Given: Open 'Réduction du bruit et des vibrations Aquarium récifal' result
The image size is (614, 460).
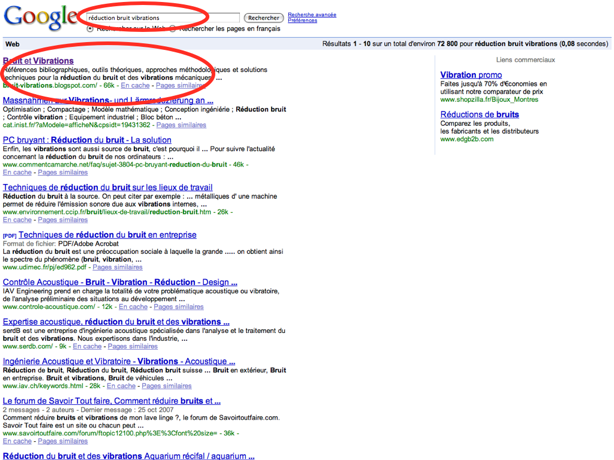Looking at the screenshot, I should pyautogui.click(x=128, y=456).
